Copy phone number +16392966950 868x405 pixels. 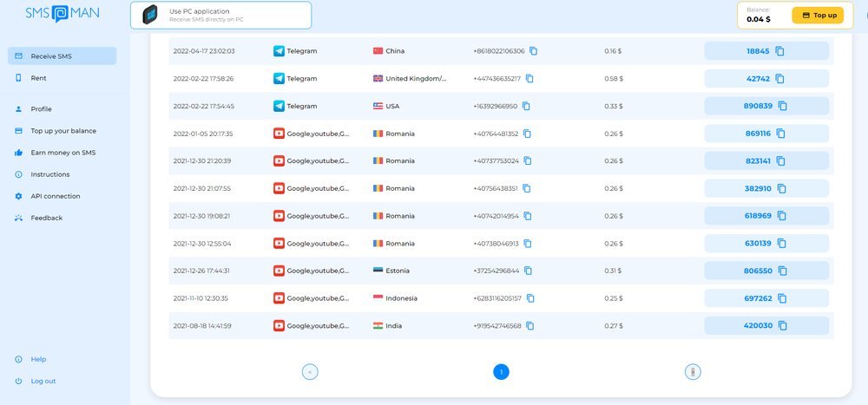coord(526,106)
